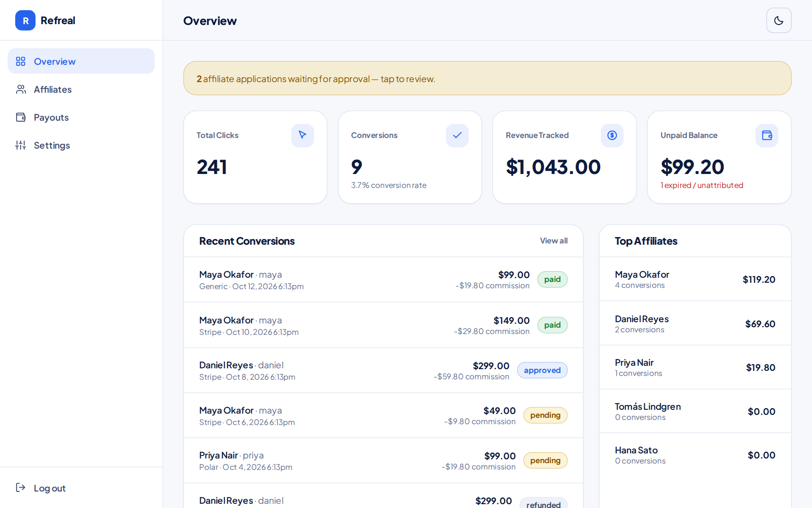Click the 241 total clicks value

point(212,167)
